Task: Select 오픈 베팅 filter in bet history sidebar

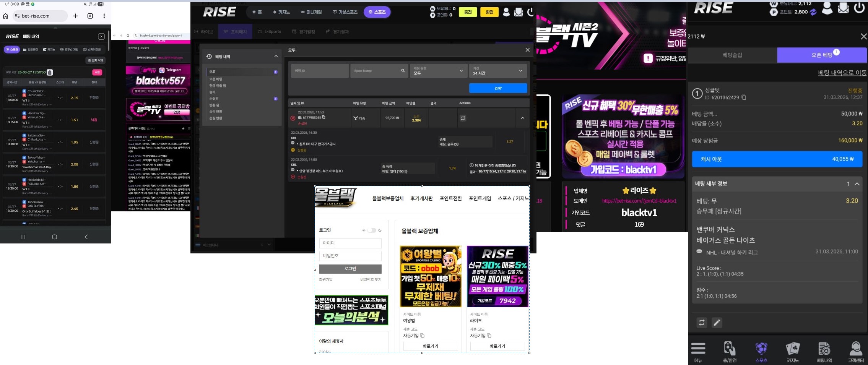Action: pyautogui.click(x=216, y=79)
